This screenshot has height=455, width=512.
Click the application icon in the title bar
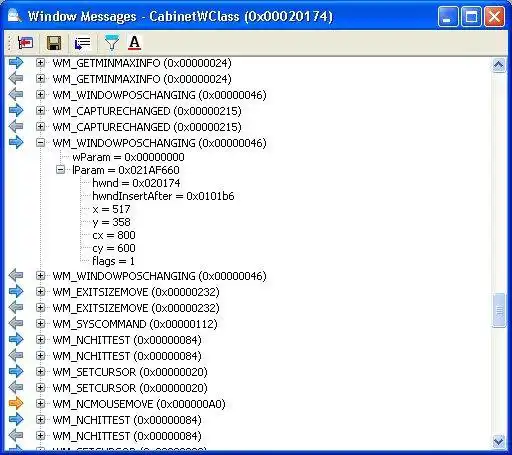coord(15,16)
